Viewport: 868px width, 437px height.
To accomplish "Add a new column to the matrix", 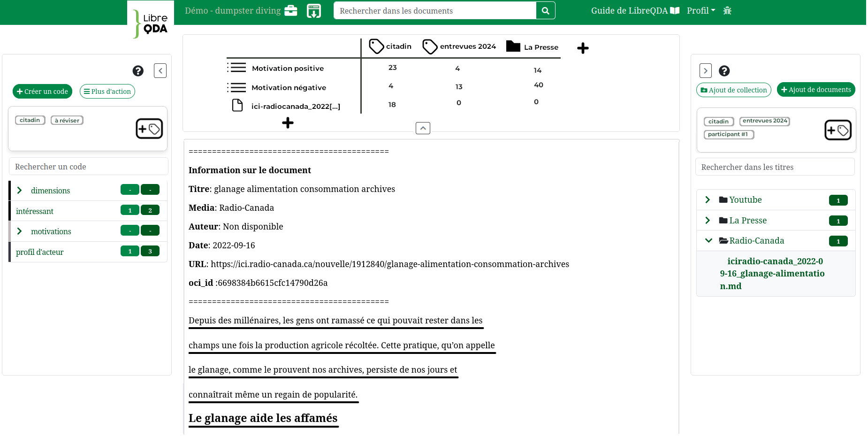I will pos(583,48).
